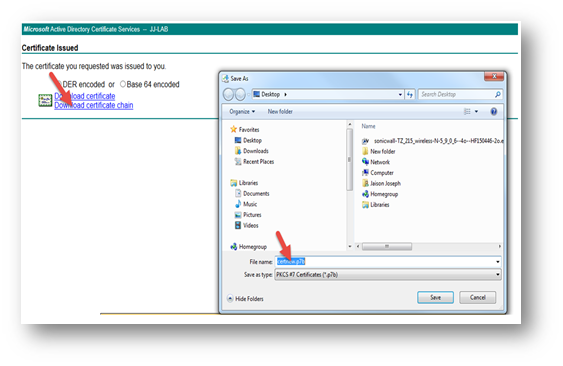This screenshot has width=563, height=366.
Task: Click Hide Folders toggle
Action: [245, 299]
